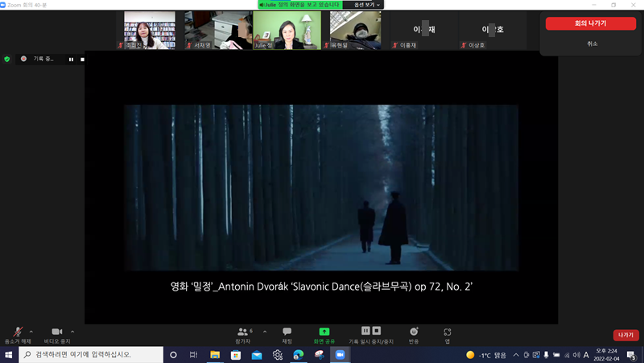Click the Zoom icon on taskbar
Viewport: 644px width, 363px height.
point(340,355)
